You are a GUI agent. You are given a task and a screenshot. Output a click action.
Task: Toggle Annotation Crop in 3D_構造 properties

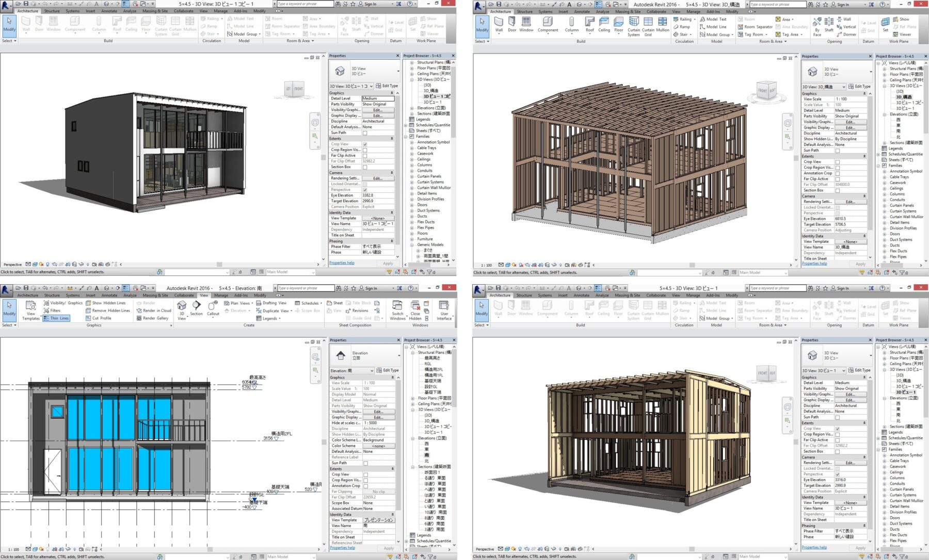838,173
